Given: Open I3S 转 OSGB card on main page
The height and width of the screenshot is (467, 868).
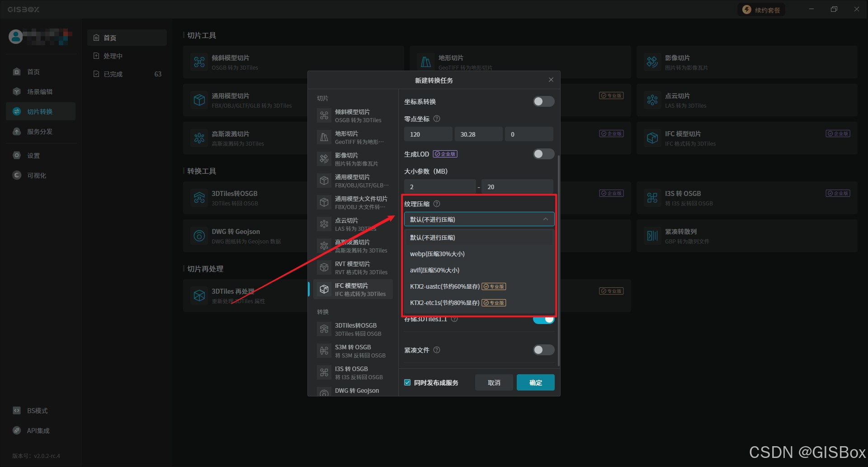Looking at the screenshot, I should click(x=747, y=198).
